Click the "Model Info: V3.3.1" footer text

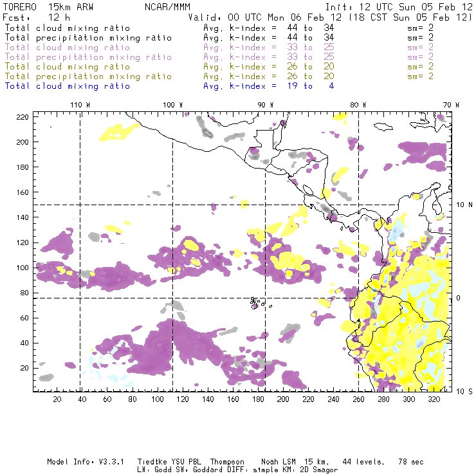tap(86, 462)
